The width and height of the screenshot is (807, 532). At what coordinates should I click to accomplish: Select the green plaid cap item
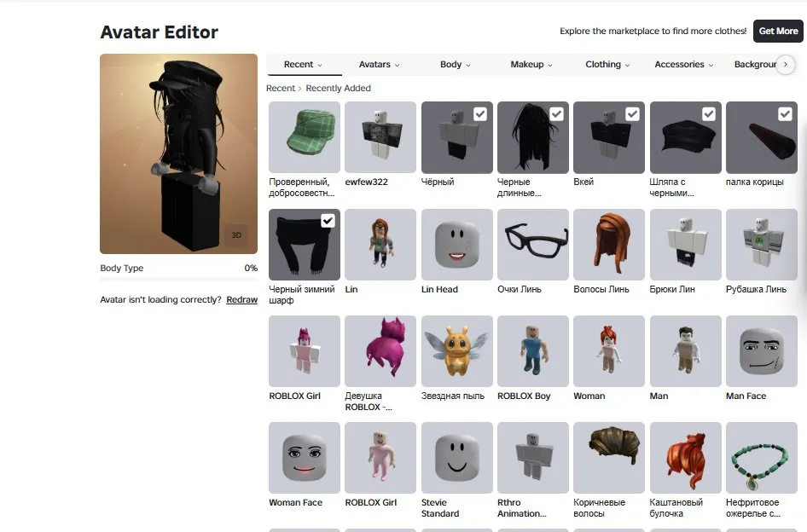[305, 137]
